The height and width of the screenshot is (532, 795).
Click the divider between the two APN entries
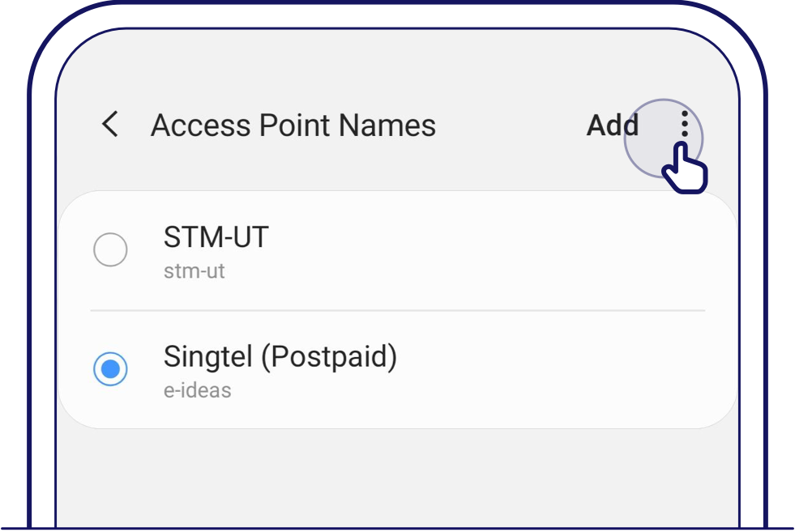coord(397,310)
